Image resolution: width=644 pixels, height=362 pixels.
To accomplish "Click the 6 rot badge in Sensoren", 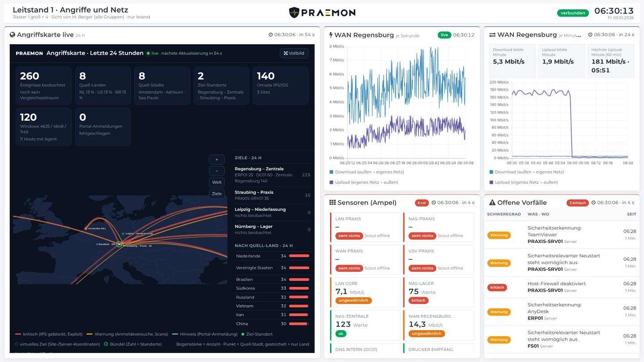I will tap(421, 203).
